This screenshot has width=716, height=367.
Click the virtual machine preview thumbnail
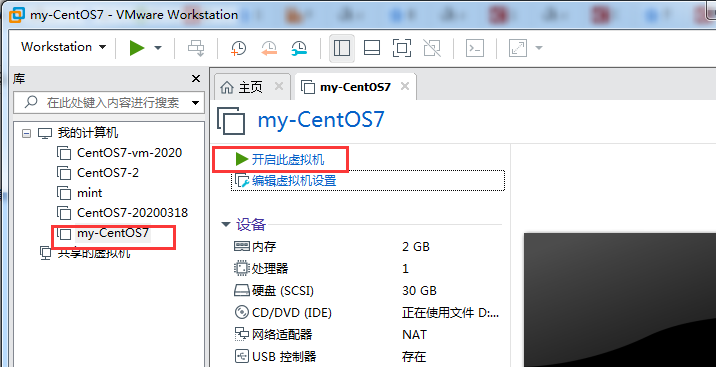[x=620, y=300]
